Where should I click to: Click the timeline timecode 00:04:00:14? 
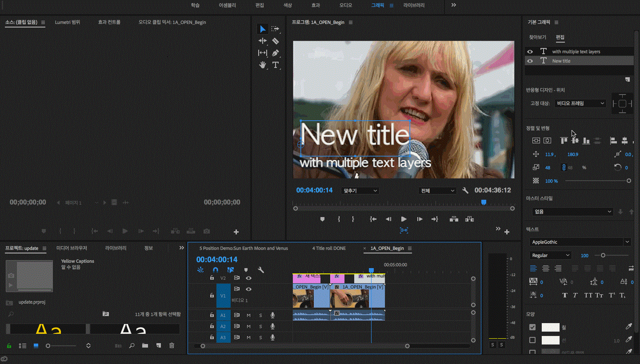click(217, 259)
